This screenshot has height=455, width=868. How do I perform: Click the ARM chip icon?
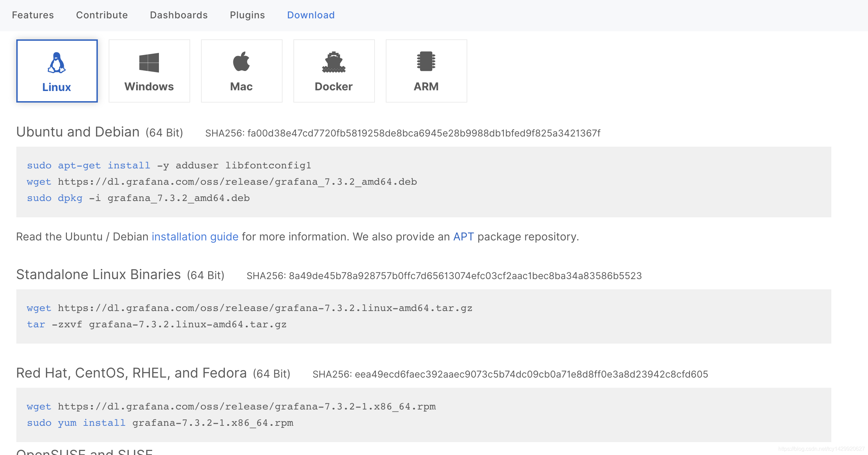[426, 61]
